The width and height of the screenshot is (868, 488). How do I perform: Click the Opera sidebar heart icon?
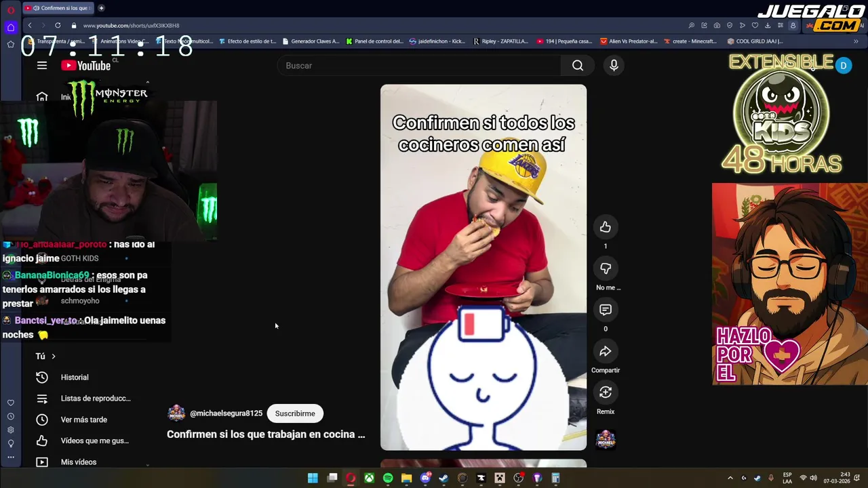10,403
